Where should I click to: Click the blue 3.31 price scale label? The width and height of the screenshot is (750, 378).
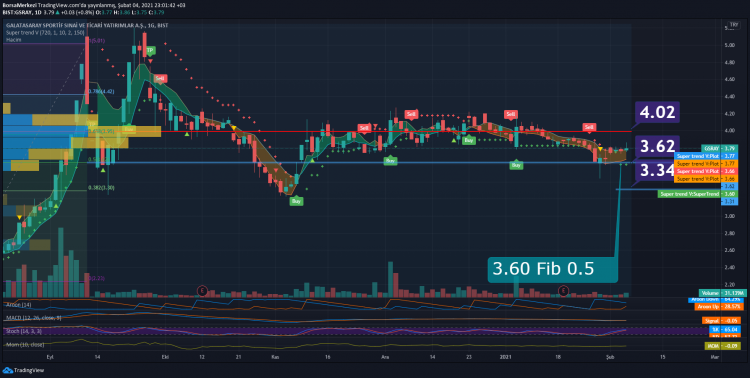[x=729, y=201]
